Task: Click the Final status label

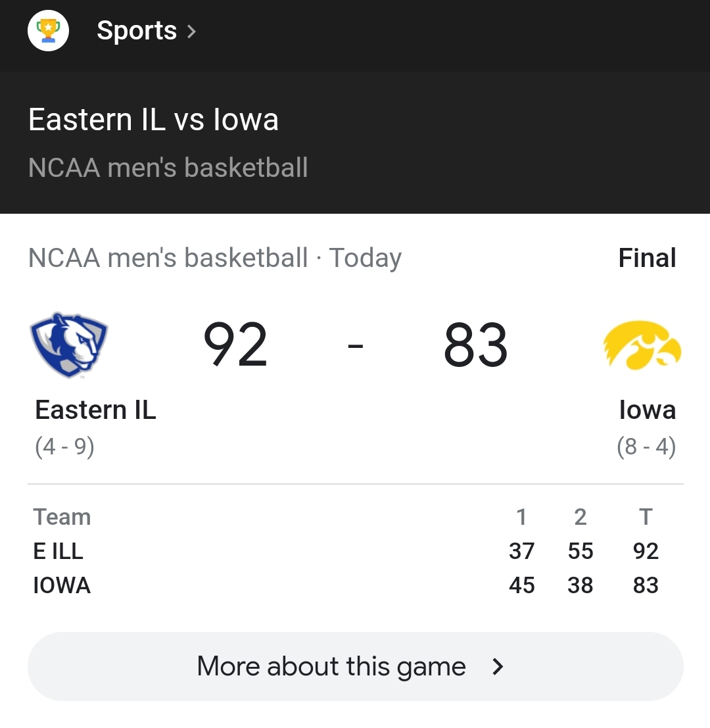Action: tap(647, 258)
